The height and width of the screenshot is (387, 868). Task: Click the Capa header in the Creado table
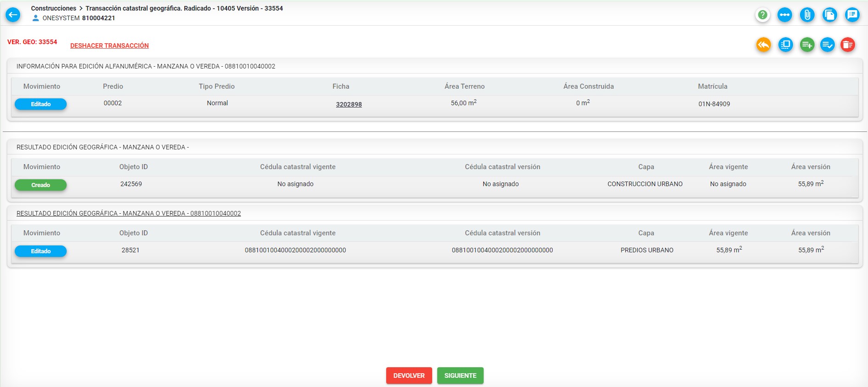(646, 167)
